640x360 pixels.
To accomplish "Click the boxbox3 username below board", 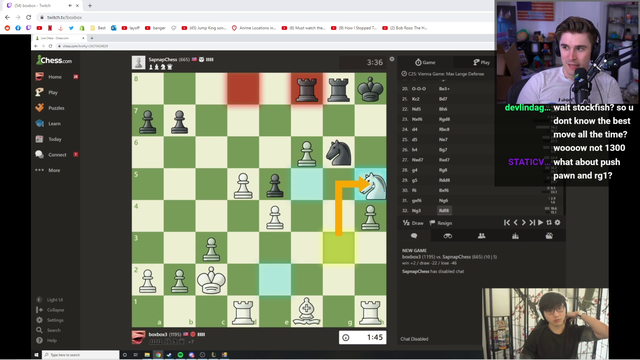I will click(x=157, y=334).
